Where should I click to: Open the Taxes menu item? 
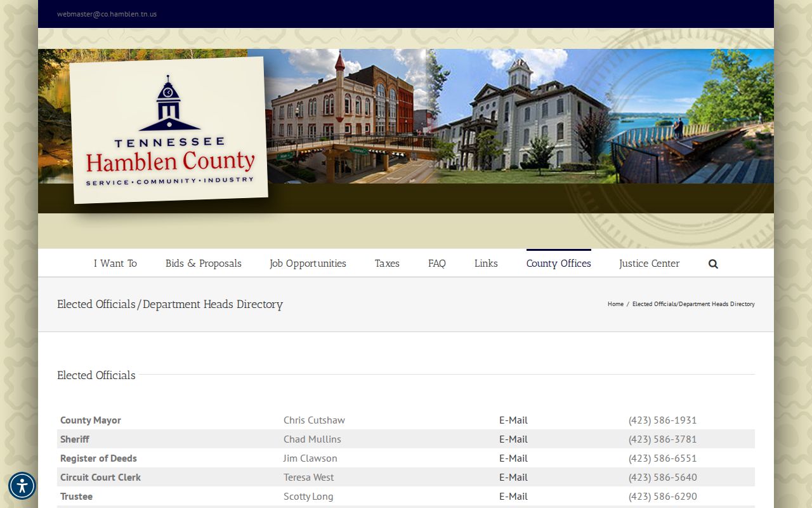[x=387, y=263]
